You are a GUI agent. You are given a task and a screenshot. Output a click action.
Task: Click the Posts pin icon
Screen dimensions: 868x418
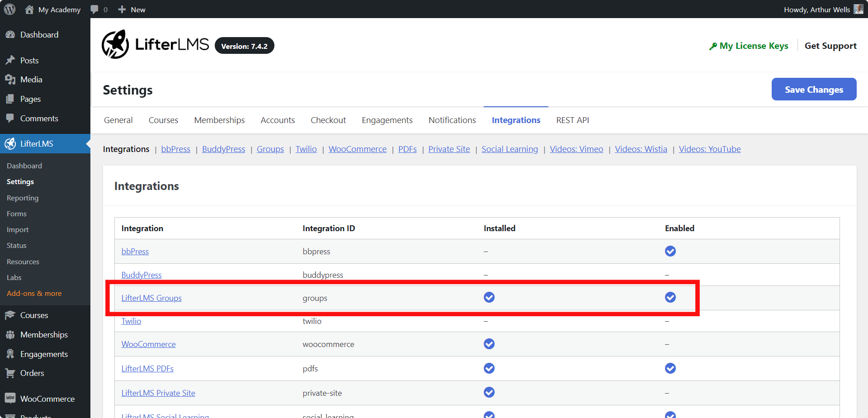(x=10, y=60)
